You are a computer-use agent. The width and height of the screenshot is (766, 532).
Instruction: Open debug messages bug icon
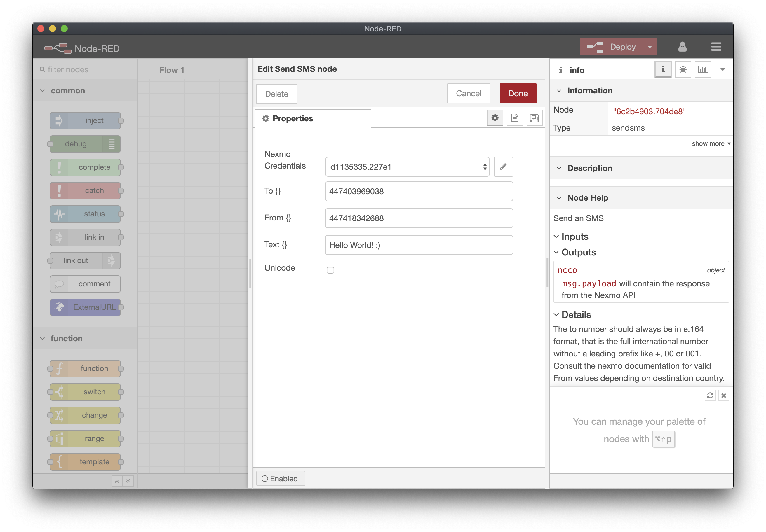tap(683, 69)
